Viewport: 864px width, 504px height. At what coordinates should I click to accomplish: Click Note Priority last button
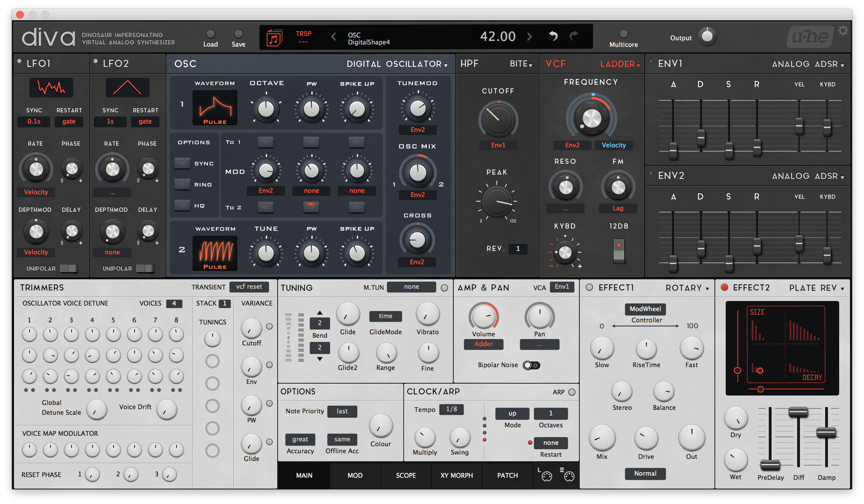pos(342,411)
